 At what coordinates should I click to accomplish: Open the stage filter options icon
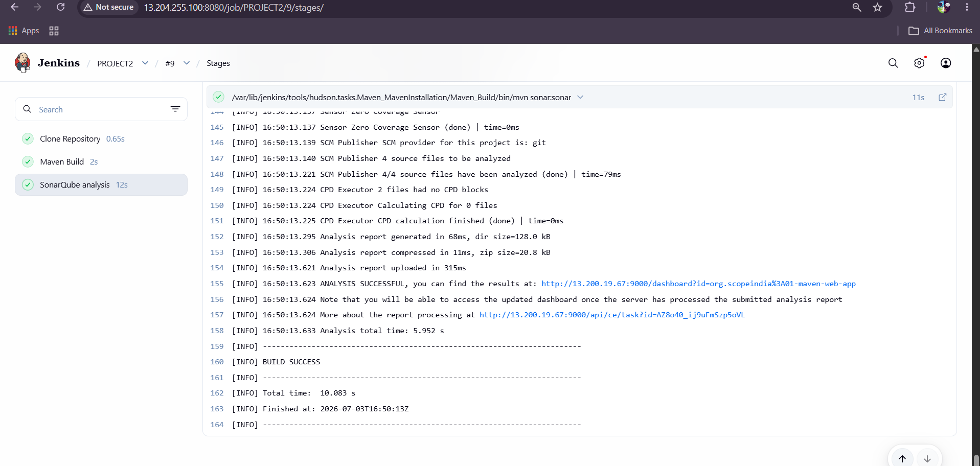(x=175, y=109)
